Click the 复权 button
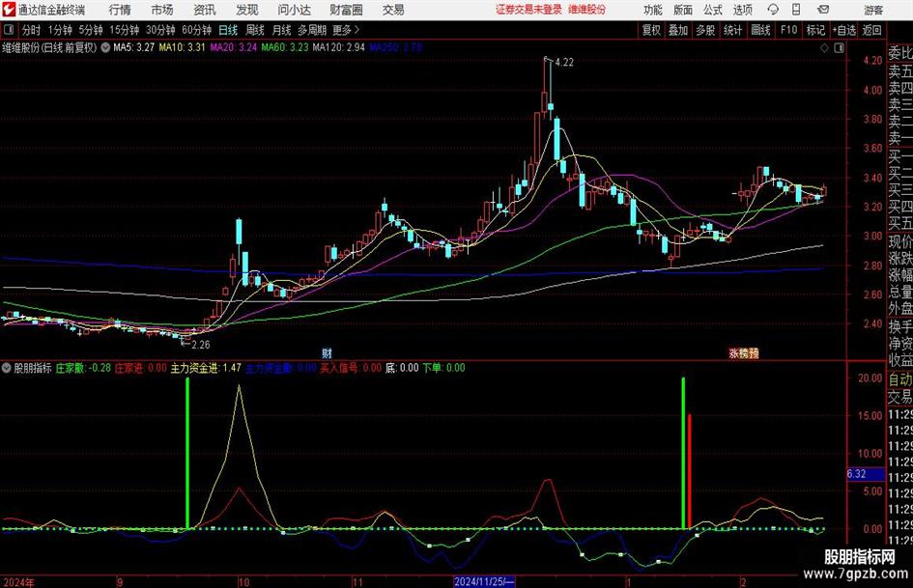The height and width of the screenshot is (588, 913). point(651,30)
